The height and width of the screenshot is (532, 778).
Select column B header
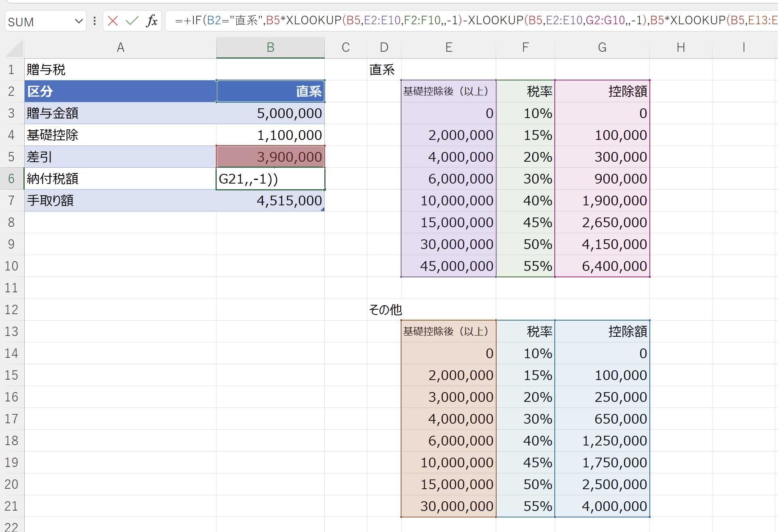tap(271, 48)
